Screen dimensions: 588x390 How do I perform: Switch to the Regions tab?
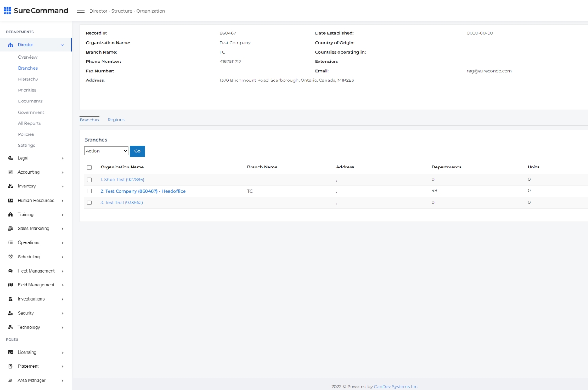pyautogui.click(x=116, y=120)
